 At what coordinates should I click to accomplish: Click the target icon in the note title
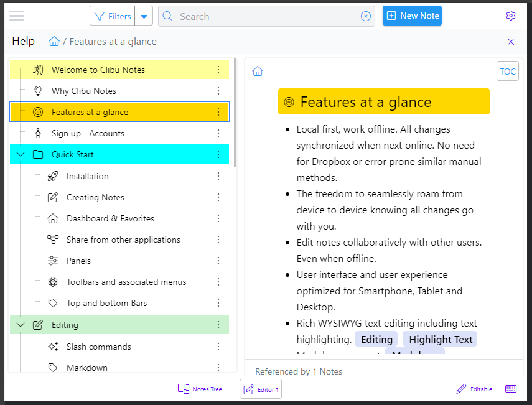(289, 102)
